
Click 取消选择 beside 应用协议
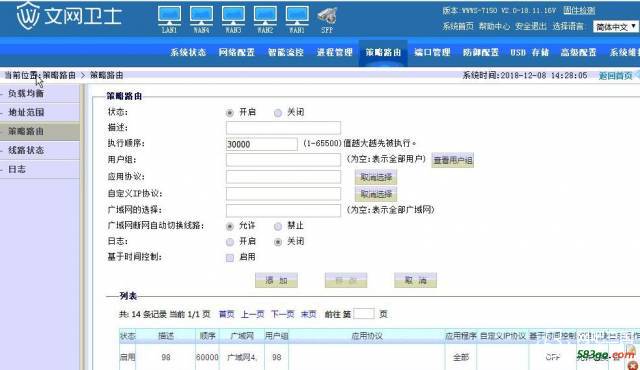(376, 177)
